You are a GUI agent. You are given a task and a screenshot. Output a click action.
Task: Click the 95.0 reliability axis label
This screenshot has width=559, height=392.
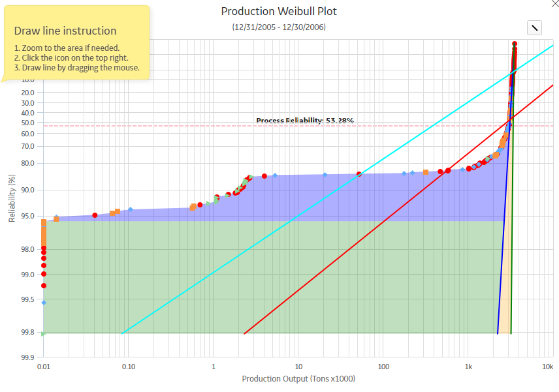tap(28, 216)
